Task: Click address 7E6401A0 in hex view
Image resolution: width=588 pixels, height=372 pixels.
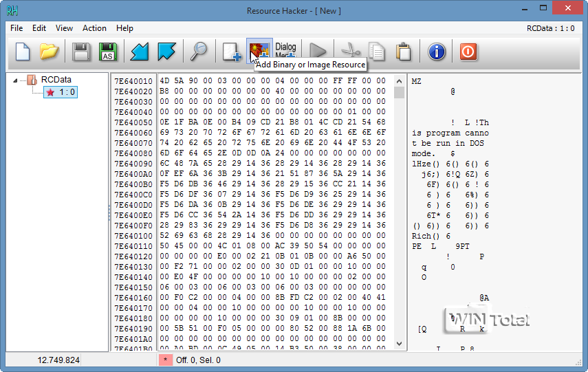Action: (133, 339)
